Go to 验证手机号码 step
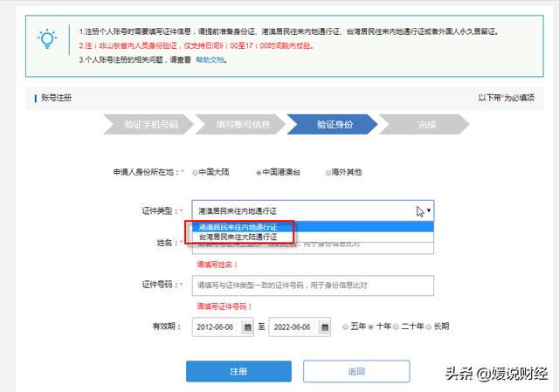The height and width of the screenshot is (392, 559). 150,125
